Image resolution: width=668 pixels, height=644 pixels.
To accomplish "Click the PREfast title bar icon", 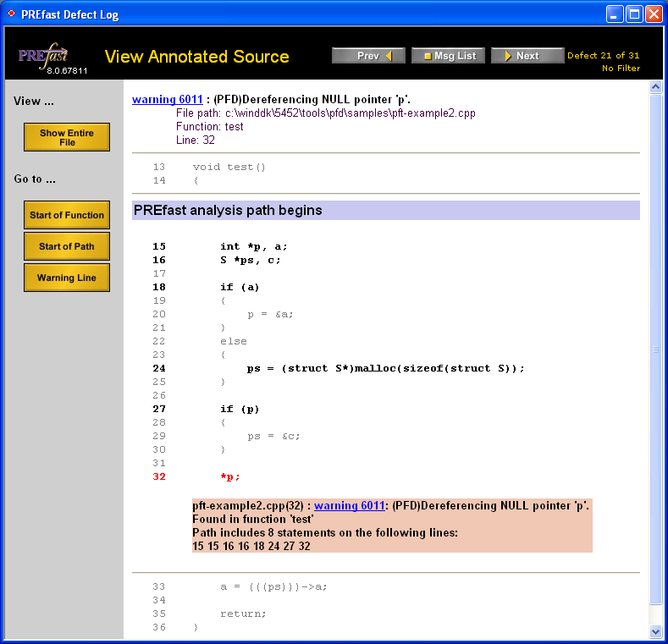I will click(12, 14).
